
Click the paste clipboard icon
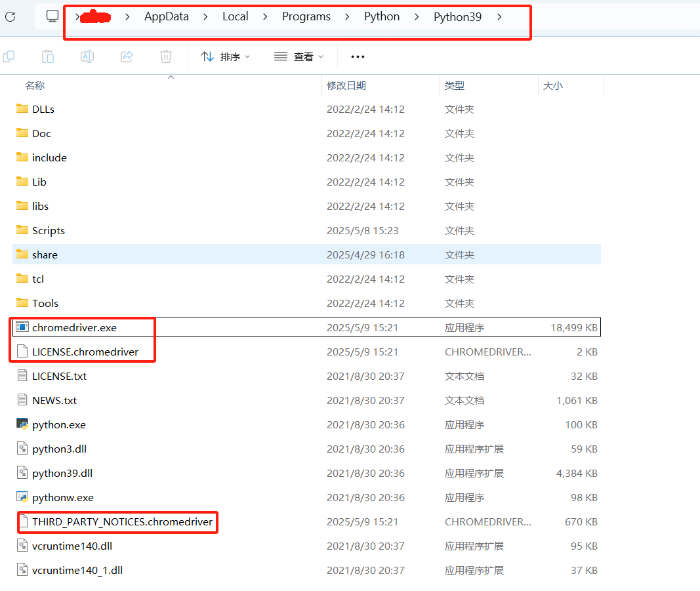(x=48, y=56)
